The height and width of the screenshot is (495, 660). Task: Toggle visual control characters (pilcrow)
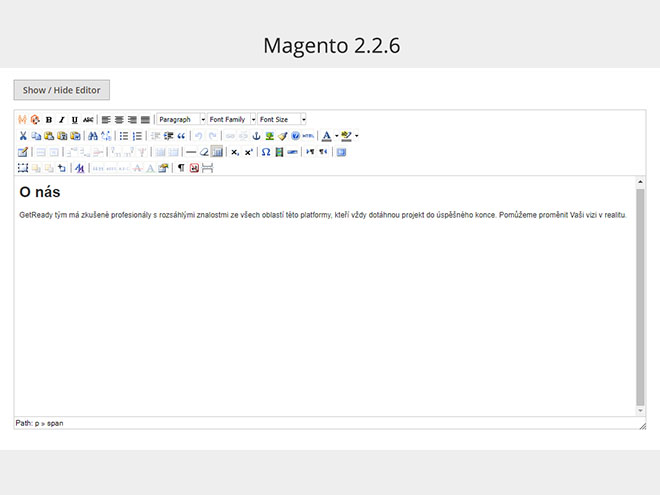(181, 168)
